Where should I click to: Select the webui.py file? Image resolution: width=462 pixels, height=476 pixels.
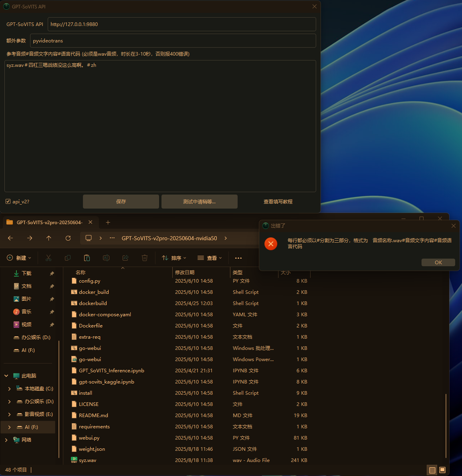click(89, 438)
